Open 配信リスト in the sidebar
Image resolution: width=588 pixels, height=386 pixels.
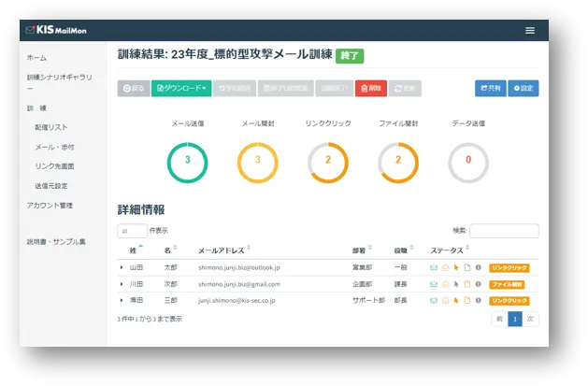click(x=51, y=127)
